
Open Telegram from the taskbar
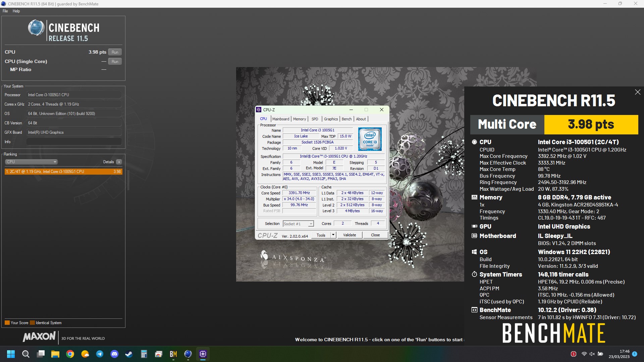click(x=100, y=354)
